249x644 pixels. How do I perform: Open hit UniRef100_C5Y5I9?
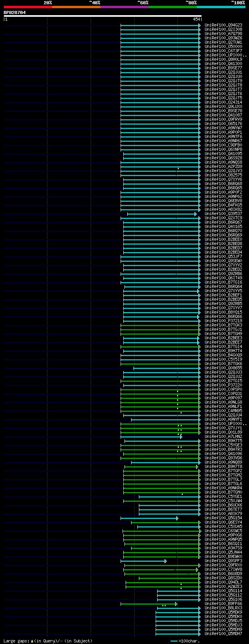(223, 360)
